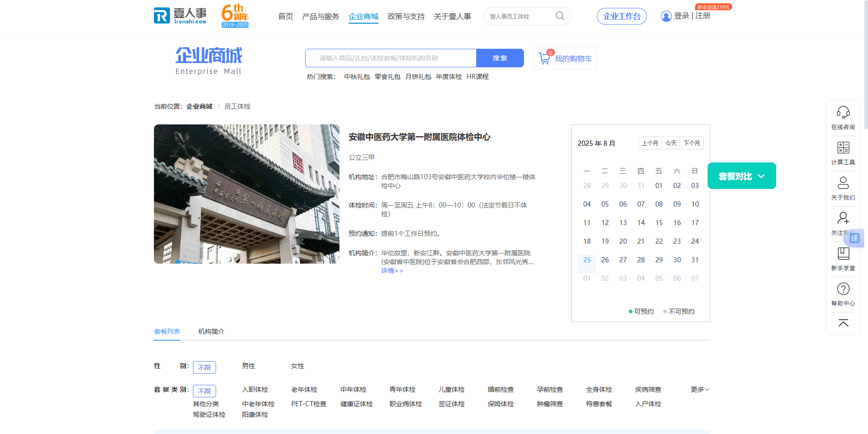Viewport: 868px width, 434px height.
Task: Switch to the 套餐列表 tab
Action: (x=167, y=331)
